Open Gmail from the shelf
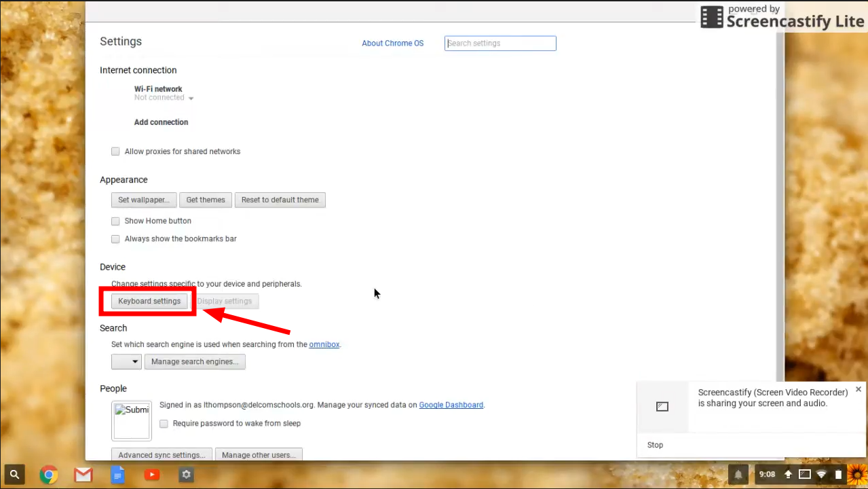Viewport: 868px width, 489px height. click(83, 474)
